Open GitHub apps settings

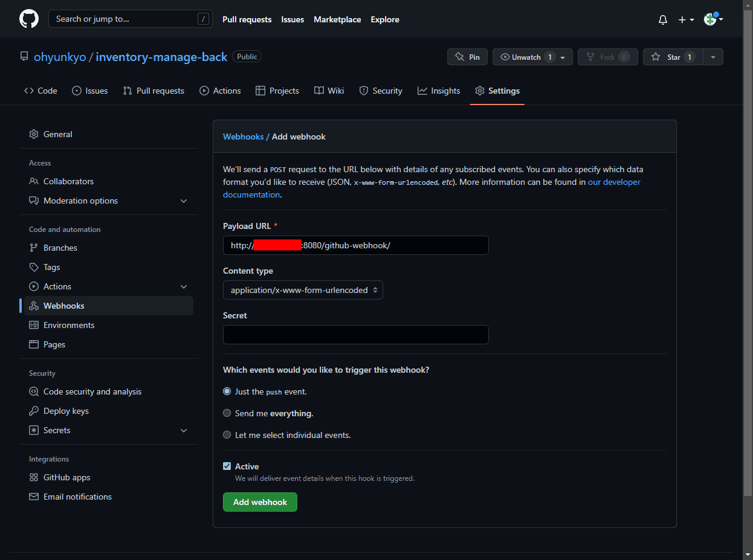click(109, 477)
